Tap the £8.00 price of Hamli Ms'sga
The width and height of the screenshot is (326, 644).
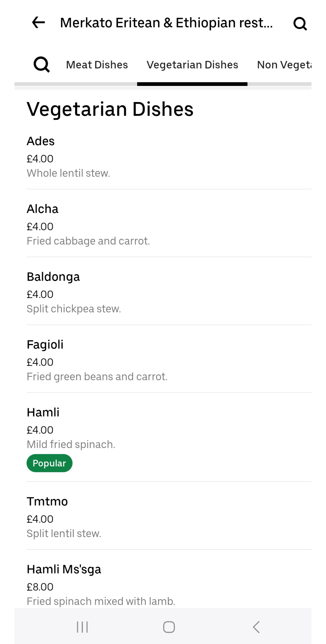[40, 587]
